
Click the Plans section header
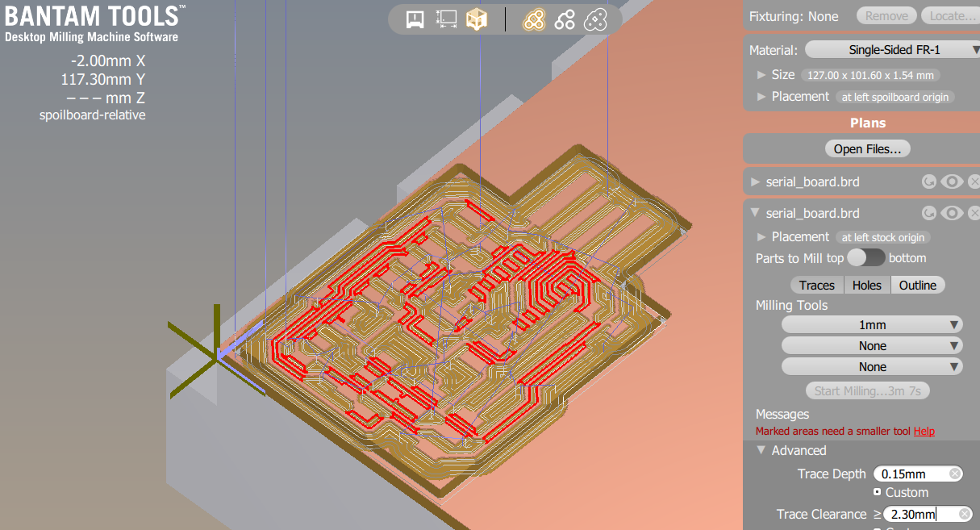point(868,123)
